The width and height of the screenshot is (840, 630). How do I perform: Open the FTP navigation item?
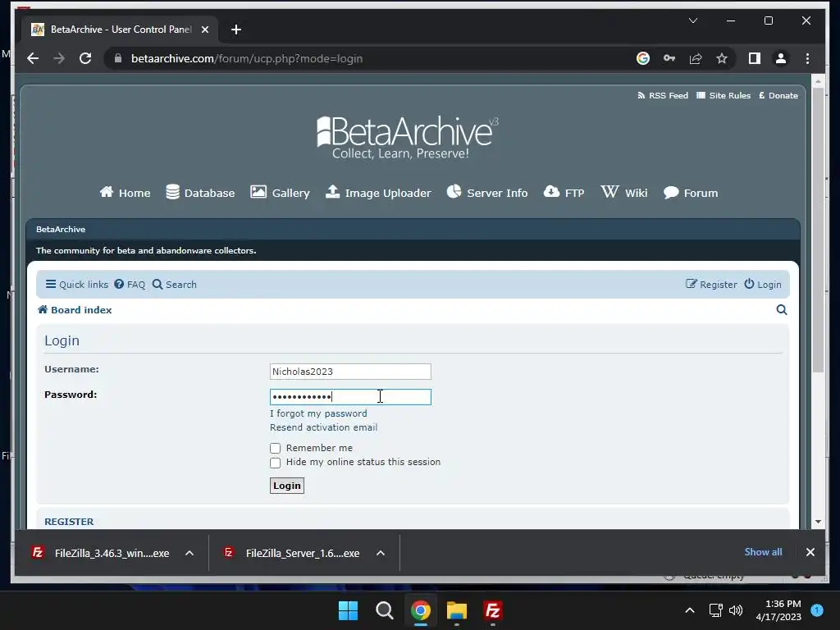pos(564,192)
